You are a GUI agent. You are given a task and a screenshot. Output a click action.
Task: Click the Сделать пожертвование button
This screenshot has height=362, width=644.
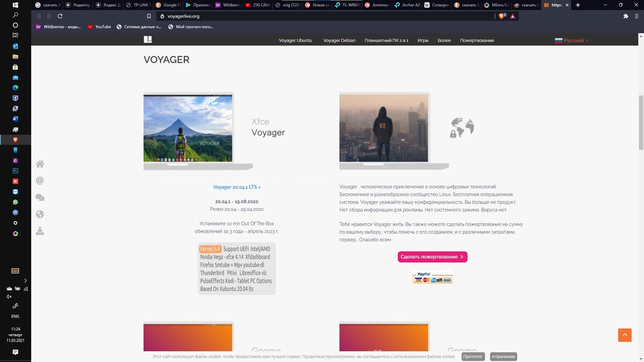pyautogui.click(x=433, y=257)
